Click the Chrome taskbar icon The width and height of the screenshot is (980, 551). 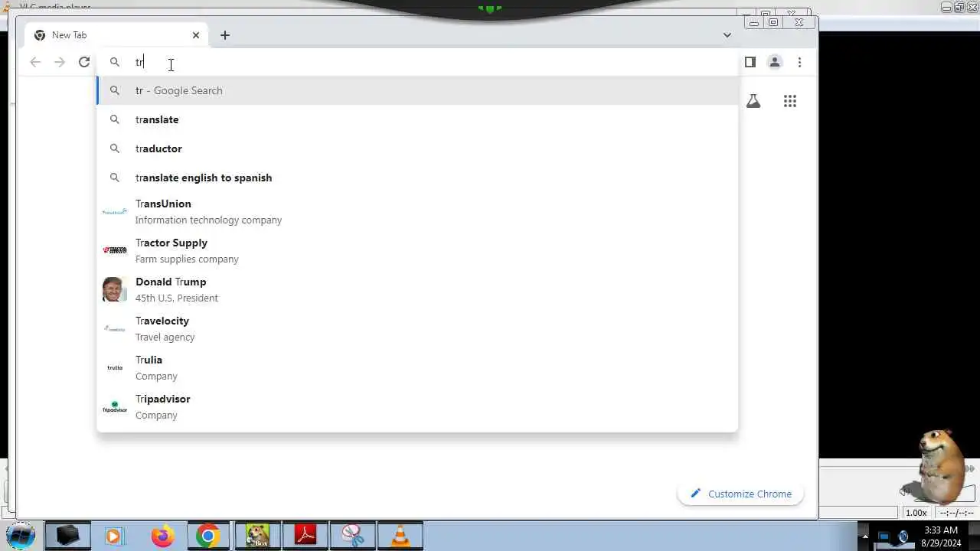click(x=207, y=536)
